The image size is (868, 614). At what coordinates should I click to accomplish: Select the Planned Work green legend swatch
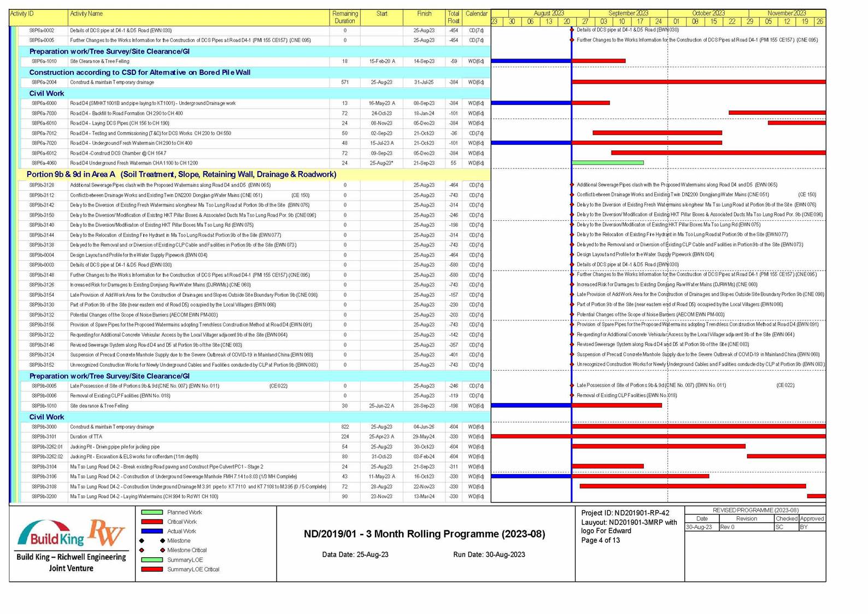point(152,512)
